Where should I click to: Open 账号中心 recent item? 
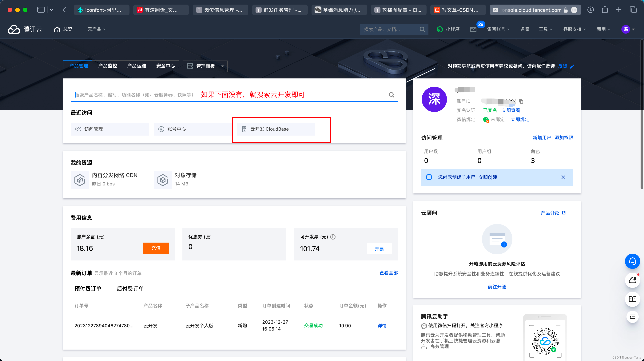pos(193,129)
